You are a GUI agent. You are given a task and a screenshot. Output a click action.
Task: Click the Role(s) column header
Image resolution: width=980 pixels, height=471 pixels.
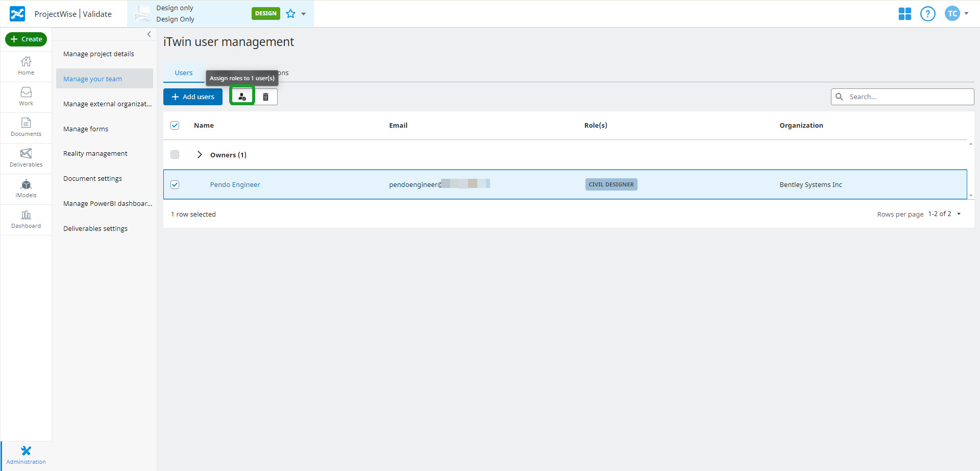[x=596, y=125]
